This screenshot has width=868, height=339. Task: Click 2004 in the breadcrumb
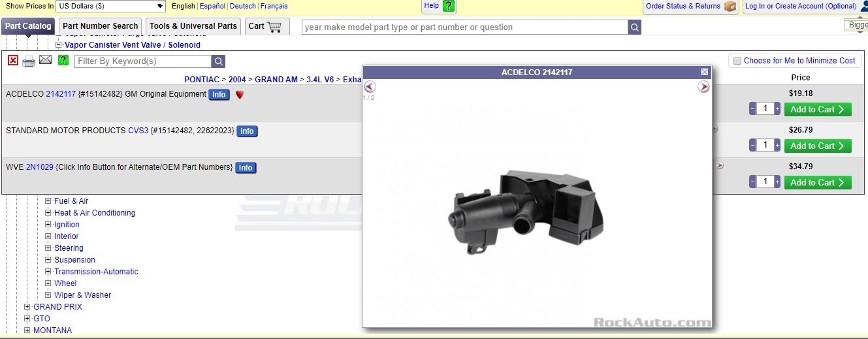(237, 80)
